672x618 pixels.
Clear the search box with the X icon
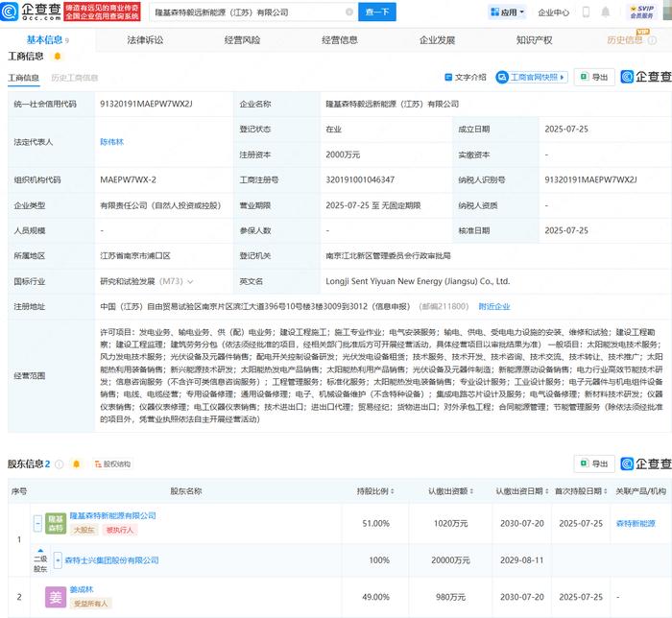tap(349, 12)
